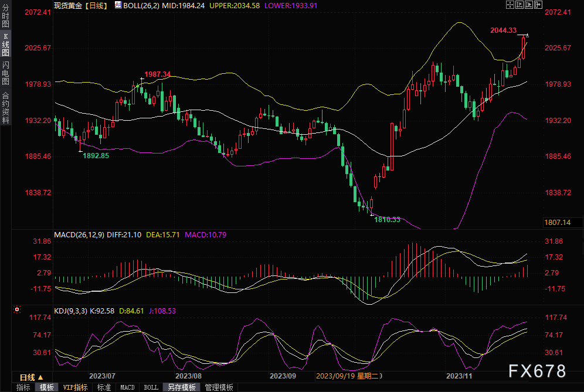This screenshot has width=584, height=392.
Task: Click 另存模板 to save the template
Action: point(182,387)
